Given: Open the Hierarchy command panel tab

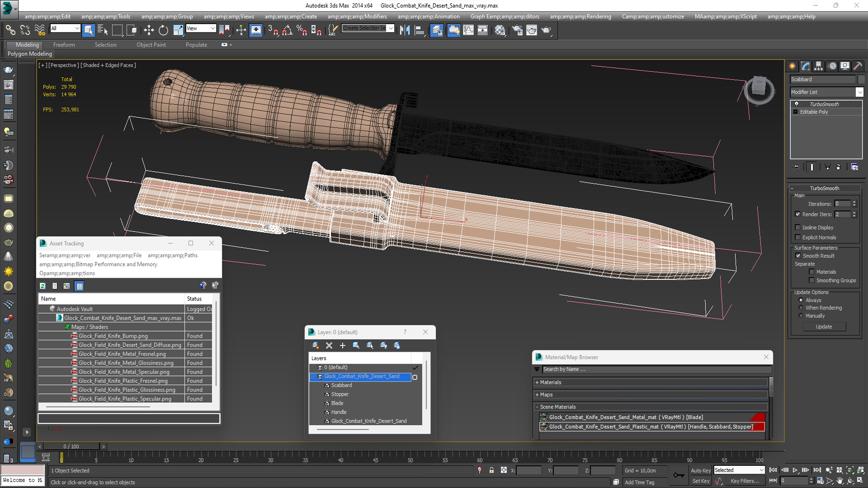Looking at the screenshot, I should coord(819,66).
